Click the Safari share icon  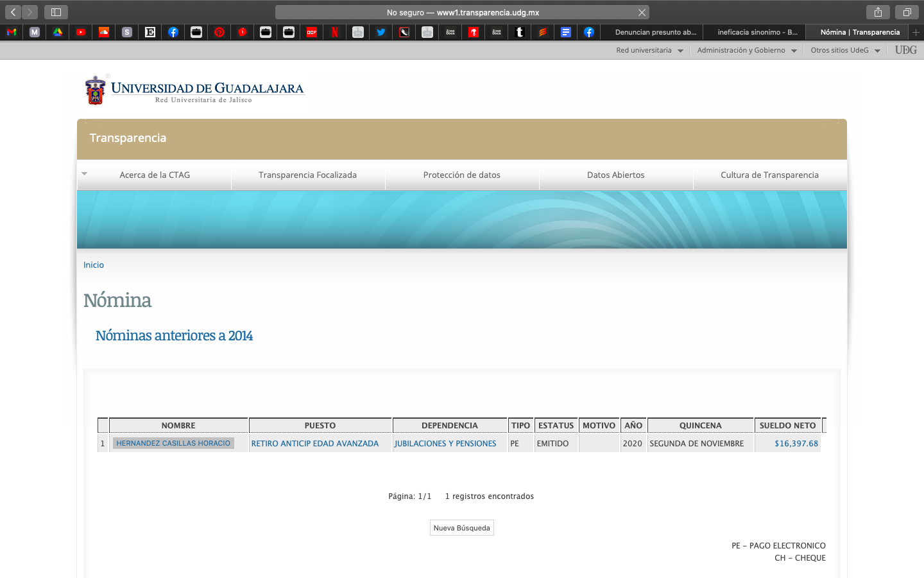(x=878, y=12)
